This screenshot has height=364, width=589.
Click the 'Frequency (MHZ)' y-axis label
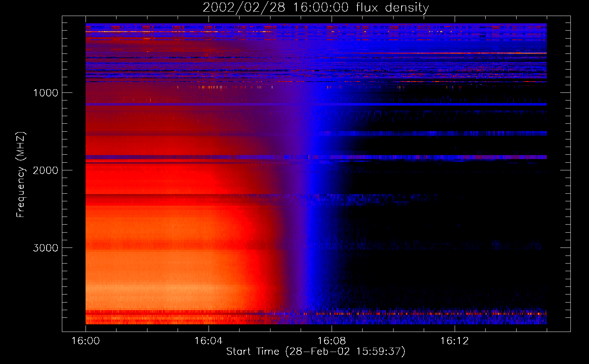21,175
